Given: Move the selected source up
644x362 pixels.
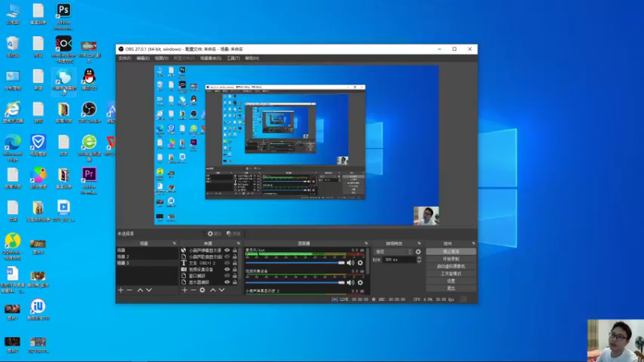Looking at the screenshot, I should coord(213,290).
